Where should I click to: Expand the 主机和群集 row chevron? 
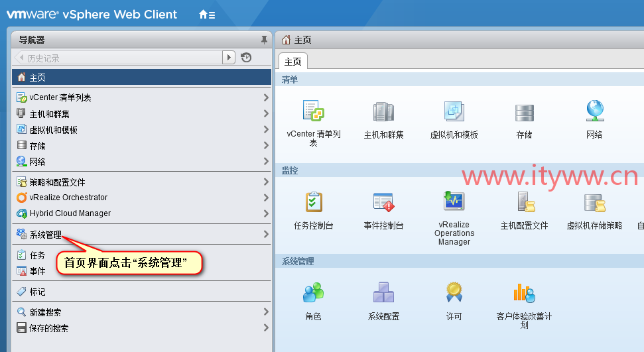point(266,113)
